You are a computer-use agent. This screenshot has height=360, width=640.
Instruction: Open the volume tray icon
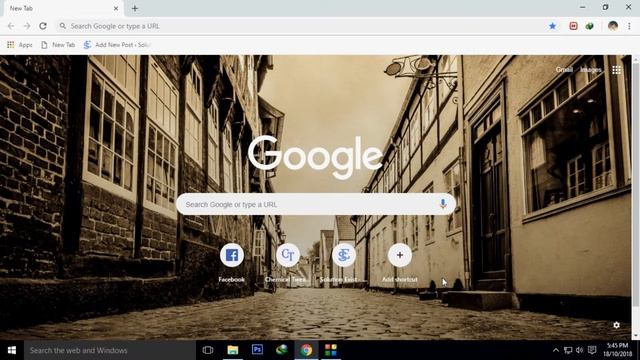(x=580, y=350)
